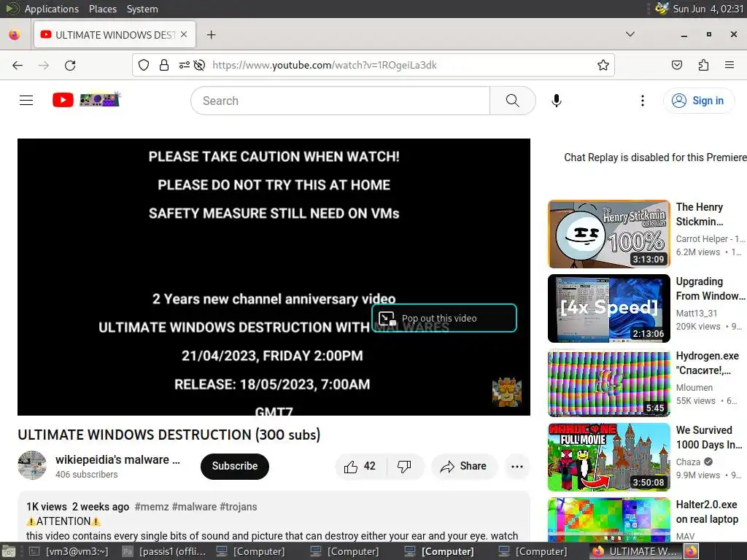The image size is (747, 560).
Task: Open the Firefox extensions puzzle icon
Action: pos(703,65)
